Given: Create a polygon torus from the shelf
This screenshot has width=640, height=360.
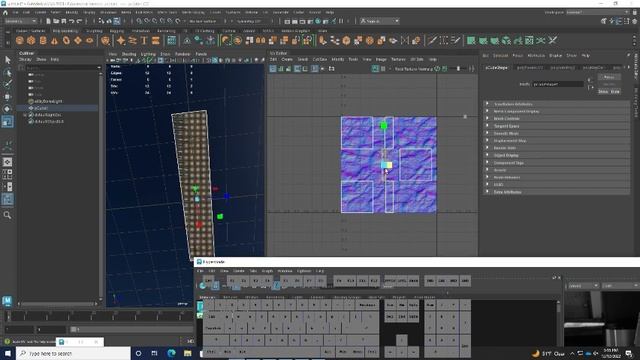Looking at the screenshot, I should (x=66, y=40).
